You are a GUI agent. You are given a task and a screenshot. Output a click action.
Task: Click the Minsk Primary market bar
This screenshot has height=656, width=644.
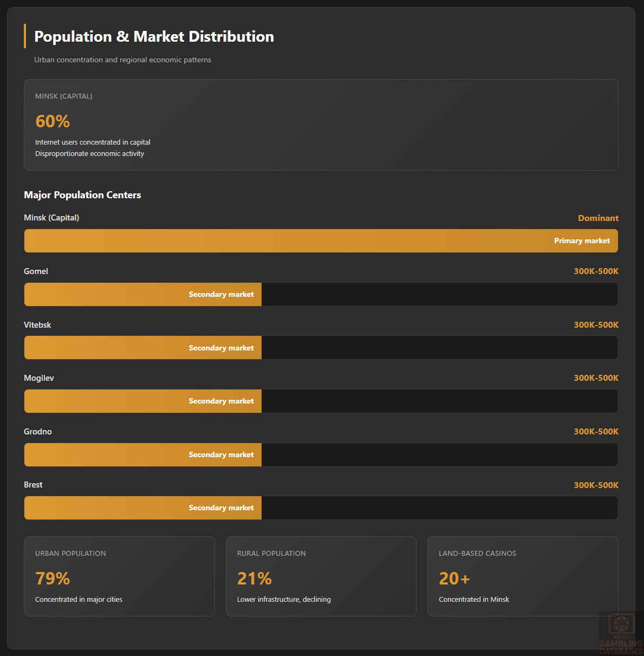coord(321,241)
